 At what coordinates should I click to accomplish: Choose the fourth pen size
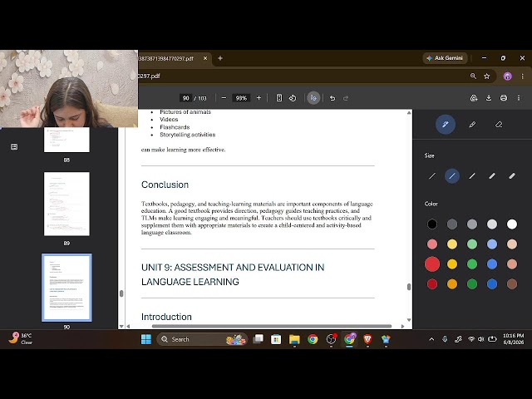pos(492,175)
